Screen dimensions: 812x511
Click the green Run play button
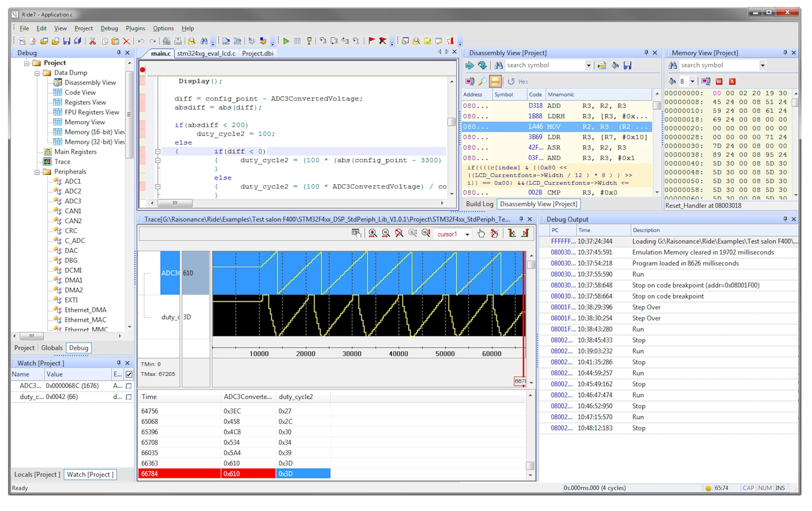[x=286, y=41]
